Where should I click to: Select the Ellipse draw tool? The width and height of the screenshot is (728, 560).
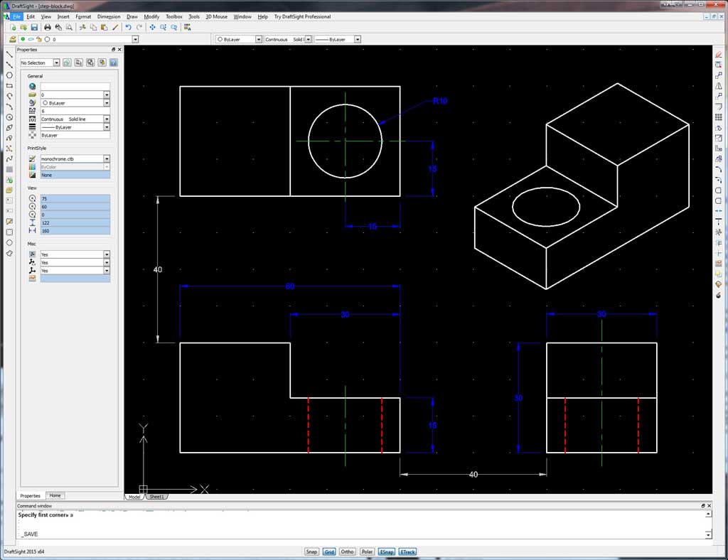click(9, 128)
